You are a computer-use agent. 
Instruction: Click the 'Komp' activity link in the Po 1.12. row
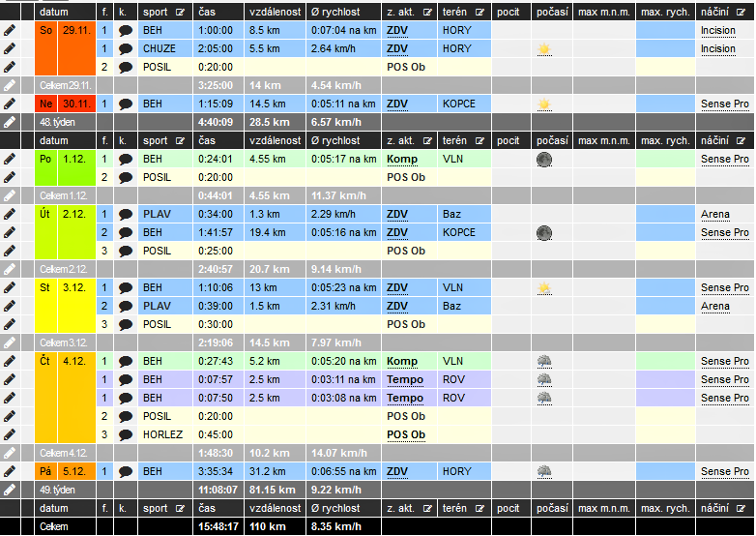[401, 159]
